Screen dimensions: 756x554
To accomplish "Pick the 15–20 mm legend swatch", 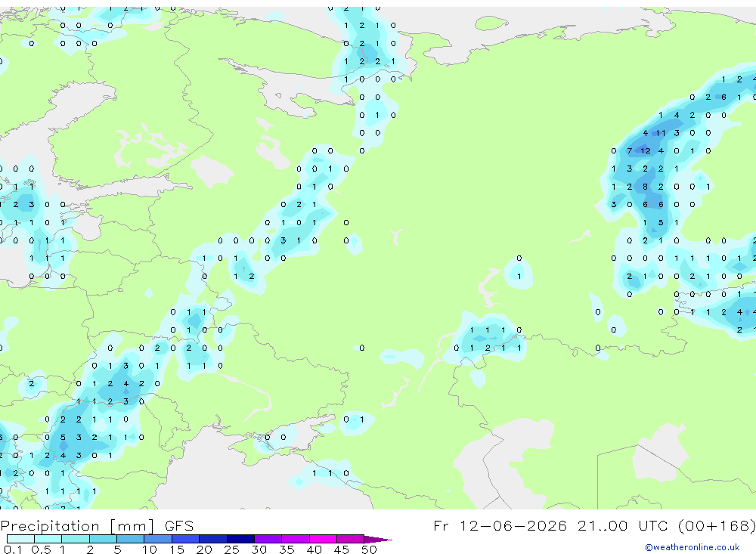I will pyautogui.click(x=186, y=539).
